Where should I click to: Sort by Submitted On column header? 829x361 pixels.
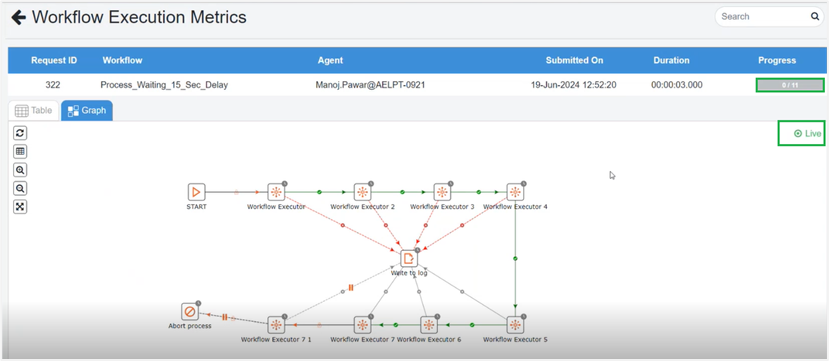(575, 60)
